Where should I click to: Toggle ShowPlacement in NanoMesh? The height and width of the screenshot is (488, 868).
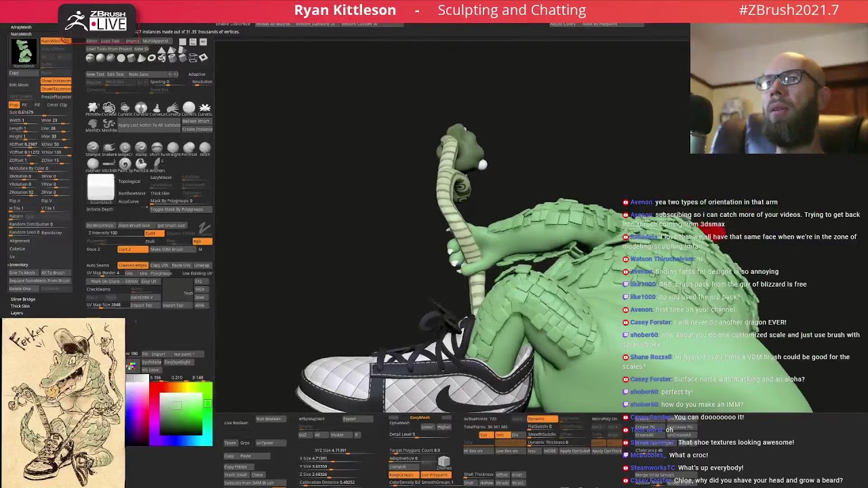coord(56,89)
